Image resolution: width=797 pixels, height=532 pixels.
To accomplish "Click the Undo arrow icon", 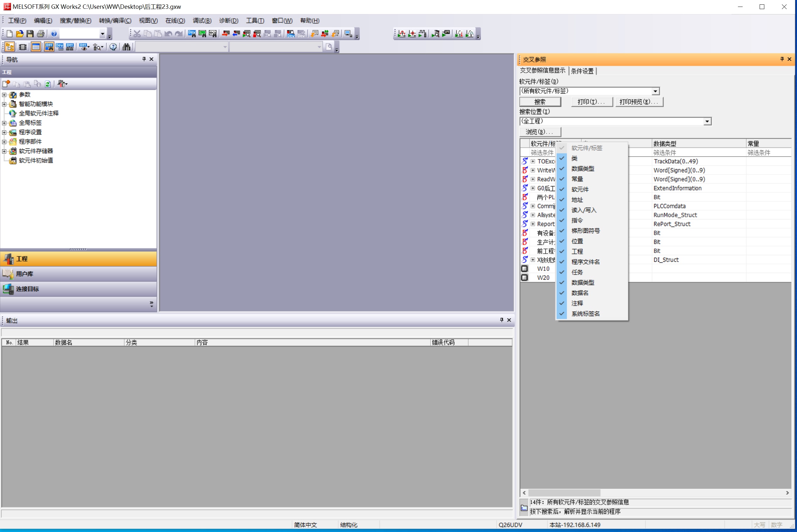I will [168, 34].
